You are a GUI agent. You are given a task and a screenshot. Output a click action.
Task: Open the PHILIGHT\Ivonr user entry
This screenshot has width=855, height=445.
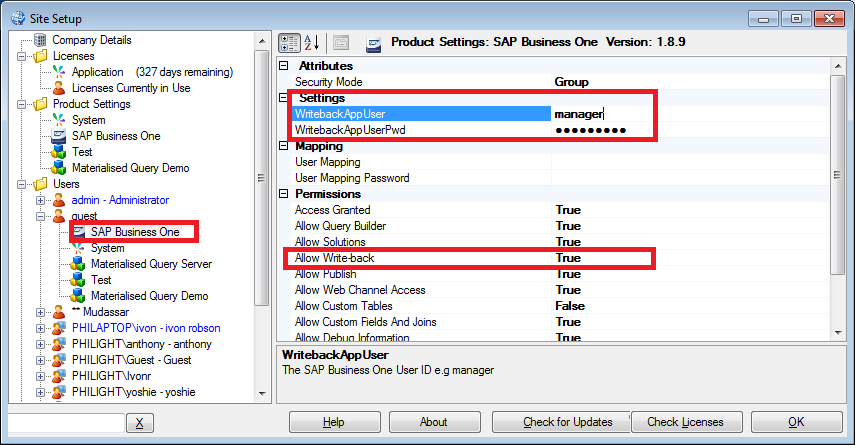(111, 376)
